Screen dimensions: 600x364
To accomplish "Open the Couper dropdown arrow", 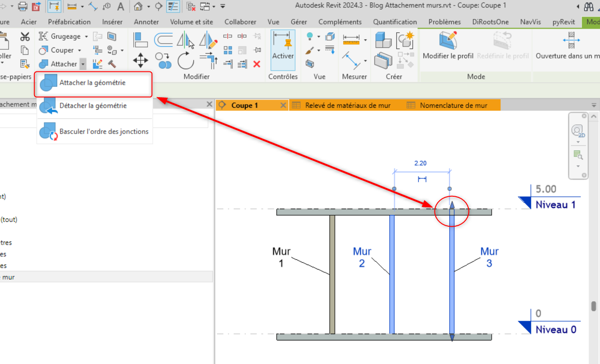I will (x=79, y=50).
